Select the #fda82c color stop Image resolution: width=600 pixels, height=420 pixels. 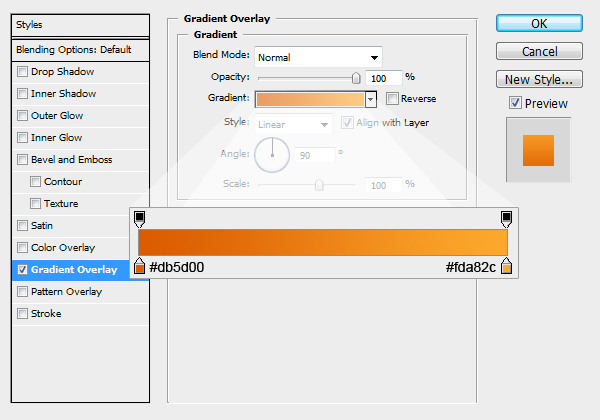tap(506, 266)
